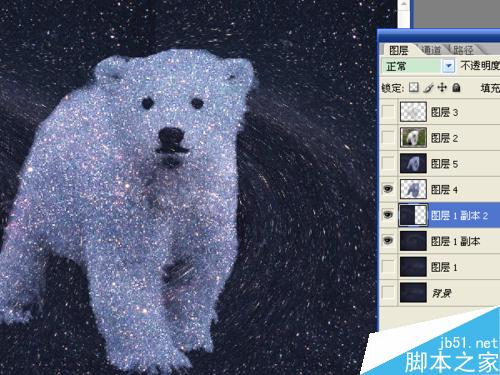Image resolution: width=500 pixels, height=375 pixels.
Task: Select the 背景 layer name
Action: pos(442,293)
